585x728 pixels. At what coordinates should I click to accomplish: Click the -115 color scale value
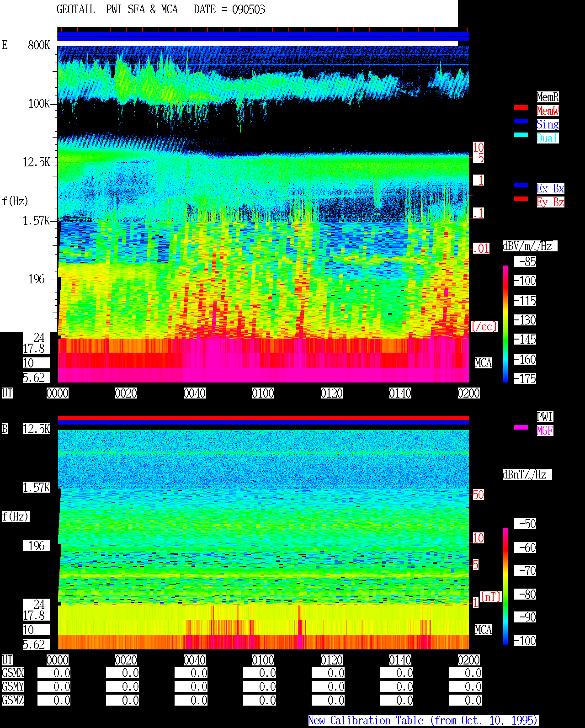click(x=525, y=301)
